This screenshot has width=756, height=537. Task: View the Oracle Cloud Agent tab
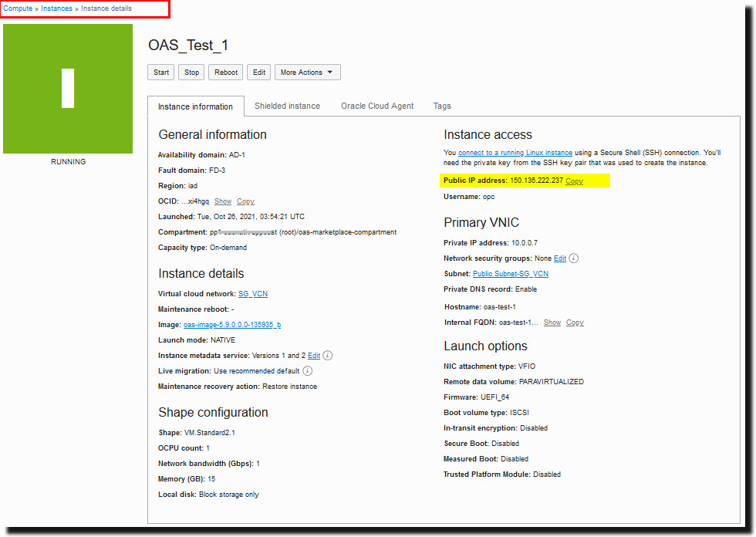(x=377, y=106)
